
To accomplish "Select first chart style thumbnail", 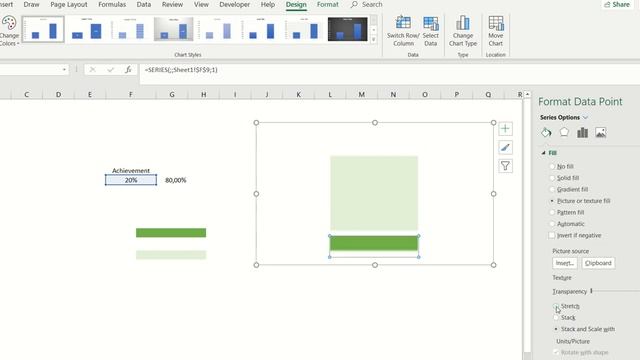I will [43, 29].
